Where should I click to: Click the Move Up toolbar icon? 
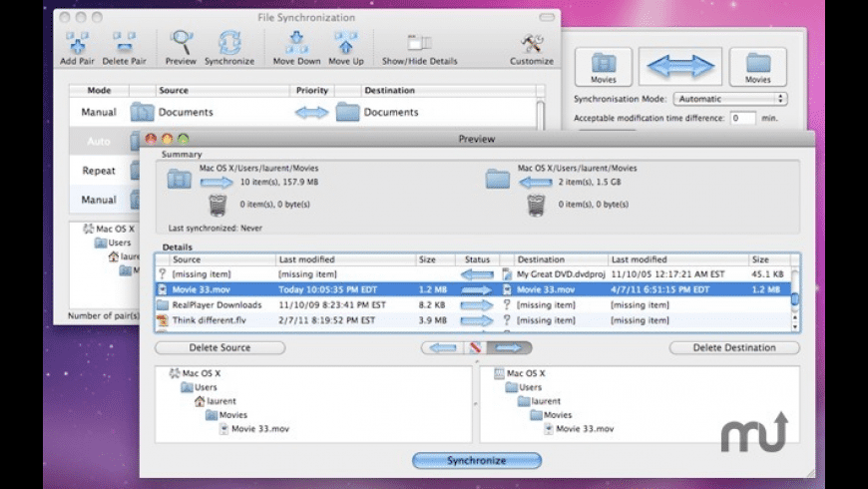[x=345, y=43]
